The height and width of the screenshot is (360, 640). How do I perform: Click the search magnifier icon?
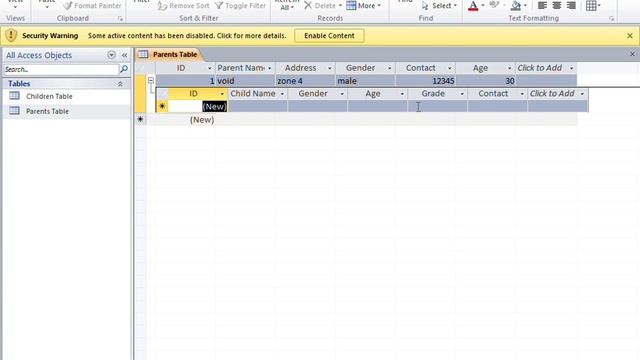tap(124, 69)
